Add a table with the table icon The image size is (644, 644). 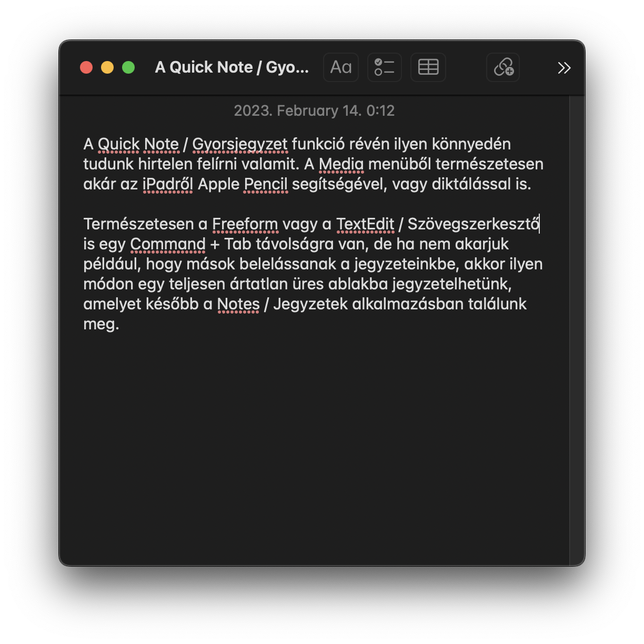point(428,67)
